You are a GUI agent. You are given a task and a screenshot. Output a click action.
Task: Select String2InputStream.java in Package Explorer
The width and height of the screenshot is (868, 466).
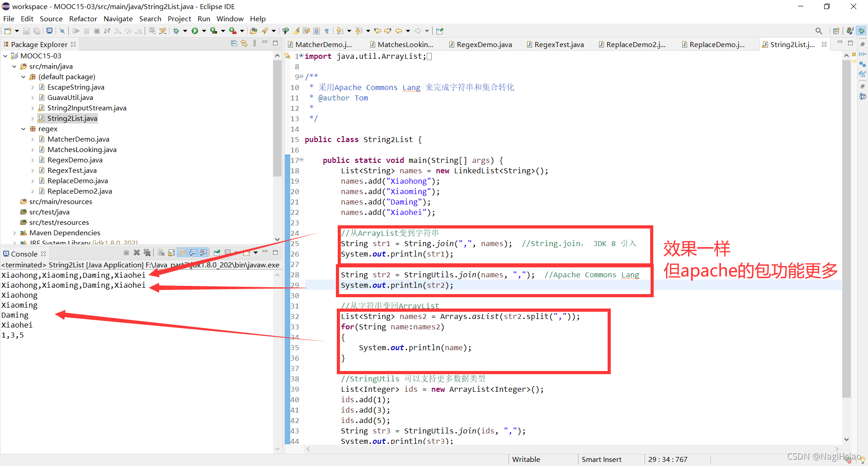point(87,108)
